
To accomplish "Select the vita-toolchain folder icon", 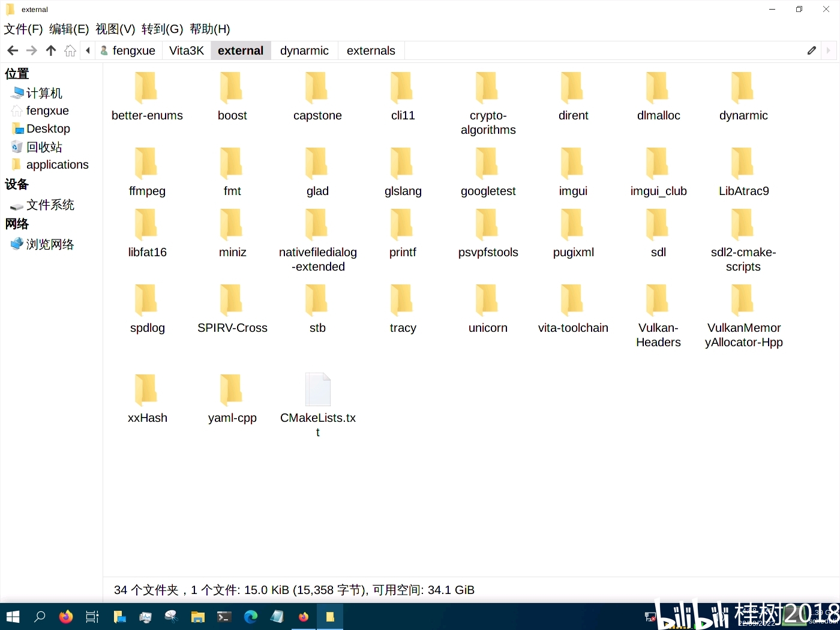I will point(572,300).
